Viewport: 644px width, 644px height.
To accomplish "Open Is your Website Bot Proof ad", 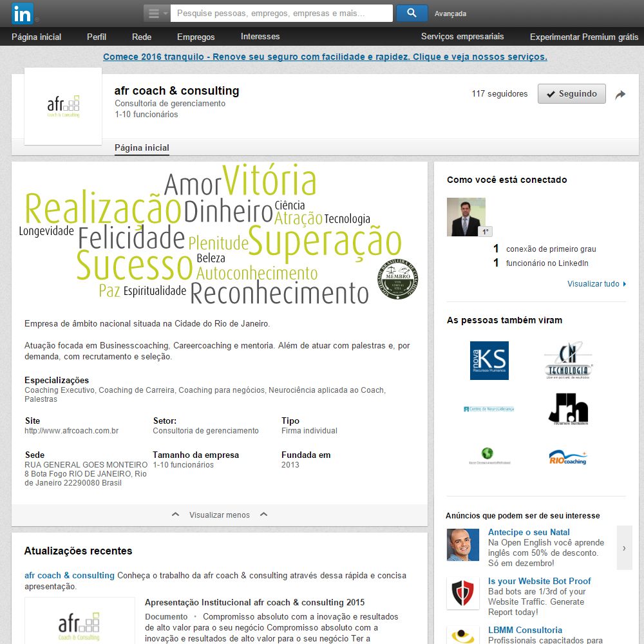I will click(x=539, y=581).
